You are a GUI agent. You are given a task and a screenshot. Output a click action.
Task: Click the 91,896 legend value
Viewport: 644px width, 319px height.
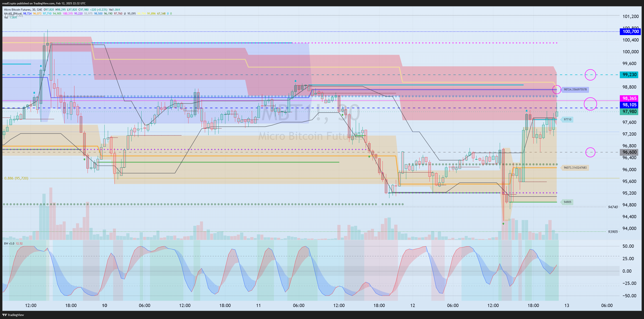151,14
